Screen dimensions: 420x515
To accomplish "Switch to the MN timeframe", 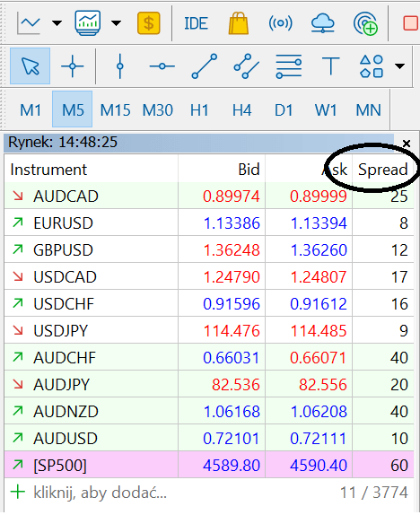I will tap(369, 109).
